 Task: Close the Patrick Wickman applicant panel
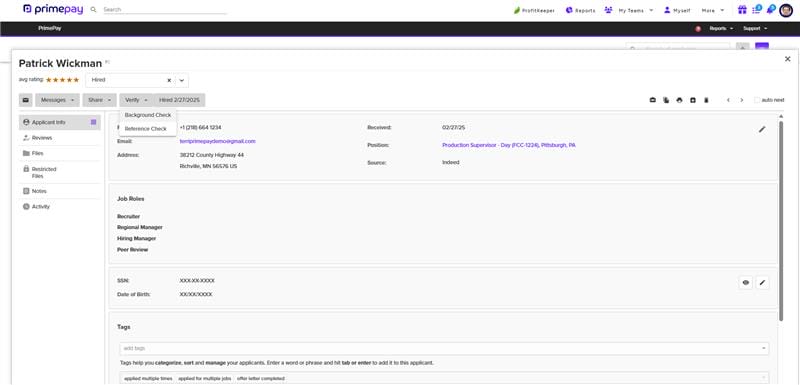[x=788, y=59]
